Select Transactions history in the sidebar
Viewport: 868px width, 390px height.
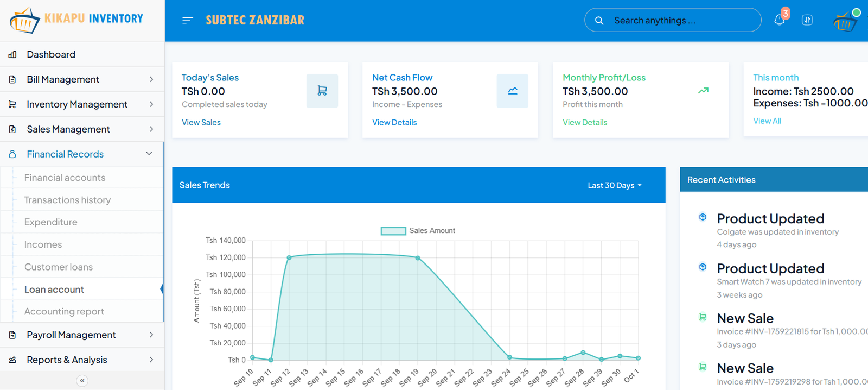click(x=67, y=200)
